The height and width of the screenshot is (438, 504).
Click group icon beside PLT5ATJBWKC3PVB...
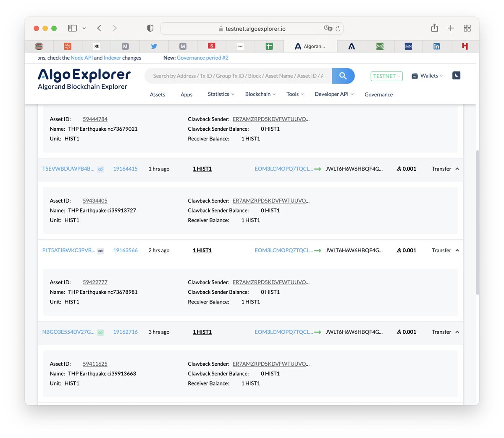click(x=101, y=251)
